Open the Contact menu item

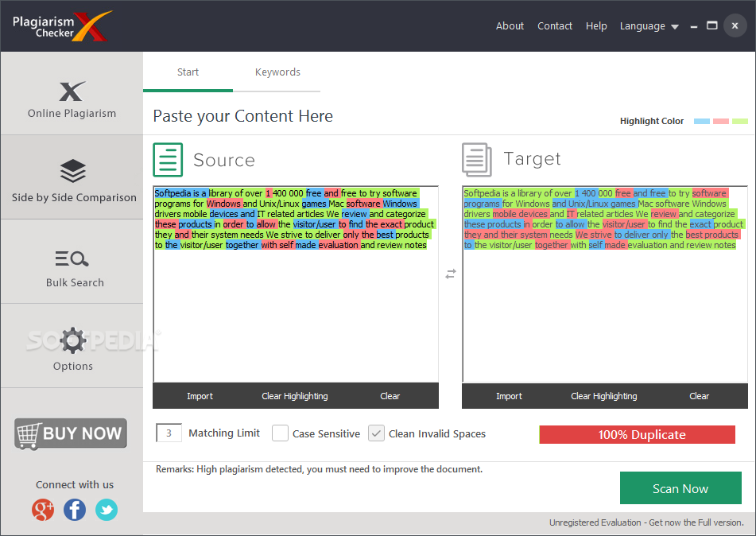coord(555,26)
